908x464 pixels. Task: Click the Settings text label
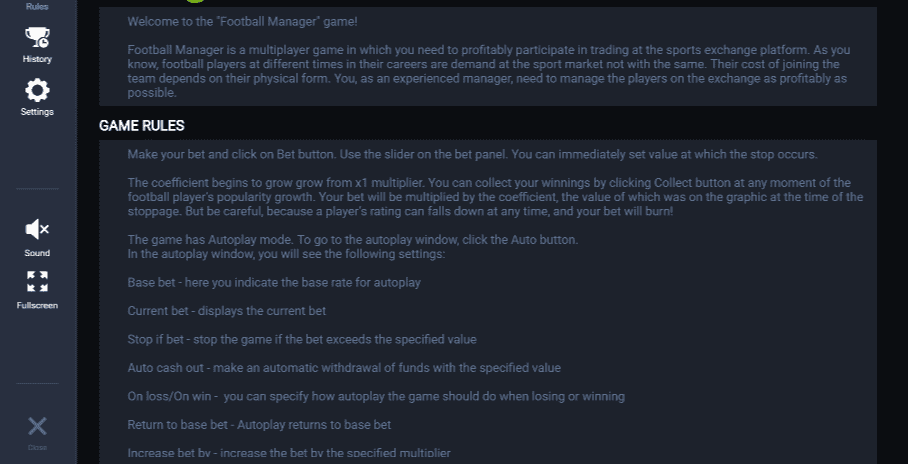[37, 112]
